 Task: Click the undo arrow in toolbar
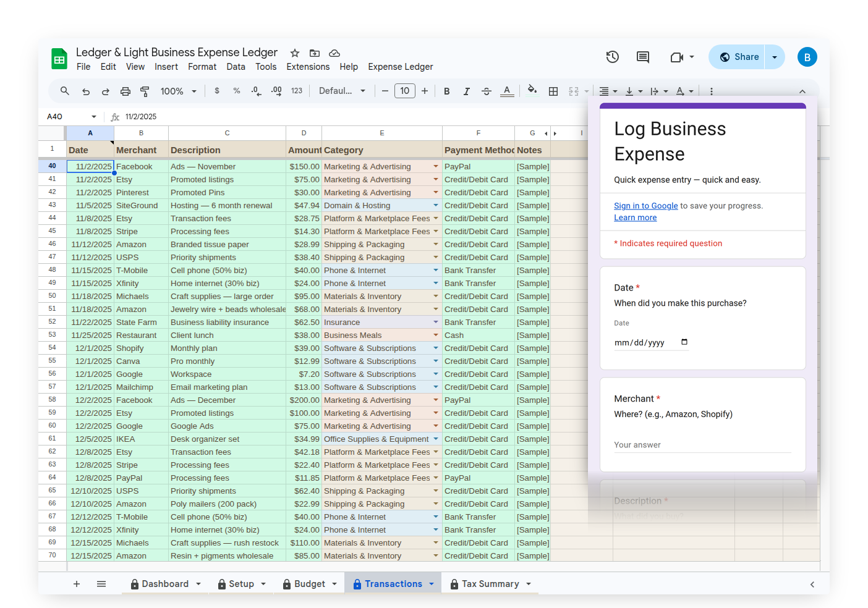click(86, 91)
